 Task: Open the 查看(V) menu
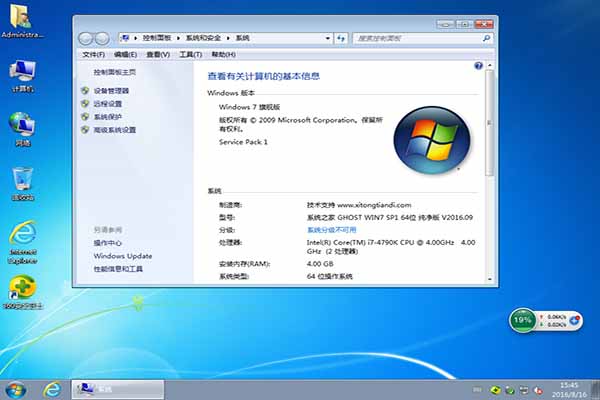[x=158, y=54]
